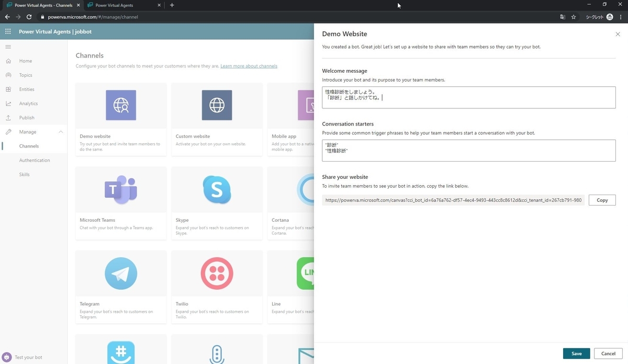Screen dimensions: 628x364
Task: Click the browser address bar
Action: click(297, 17)
